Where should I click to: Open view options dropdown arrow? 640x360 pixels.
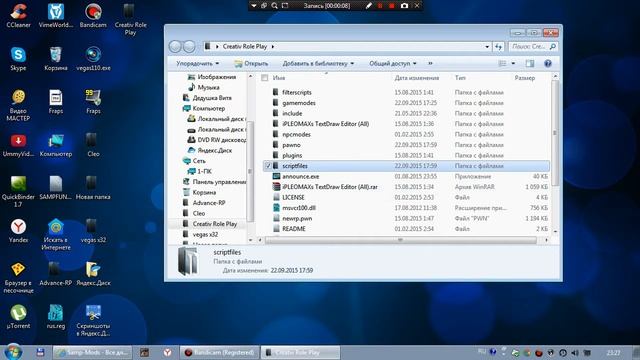tap(513, 63)
